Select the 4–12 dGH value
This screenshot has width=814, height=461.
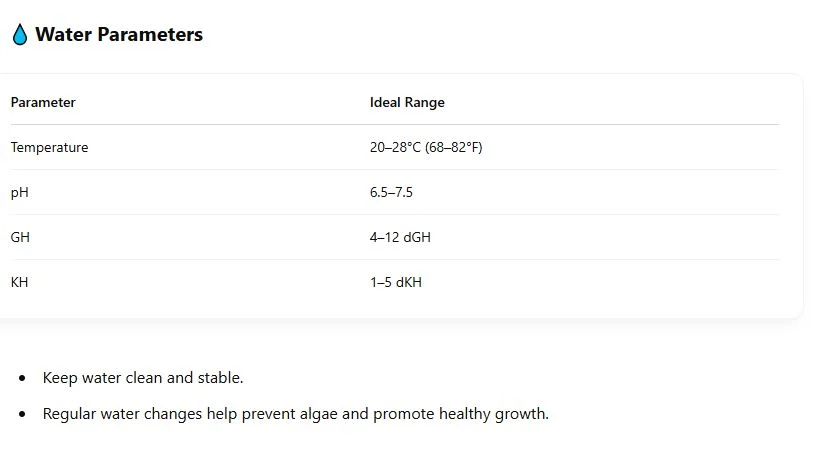400,237
